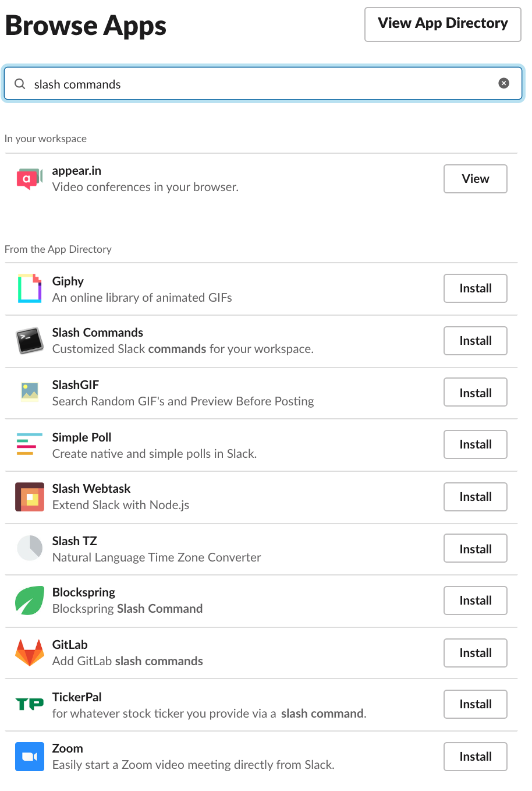Open the GitLab app title link
532x791 pixels.
(70, 645)
